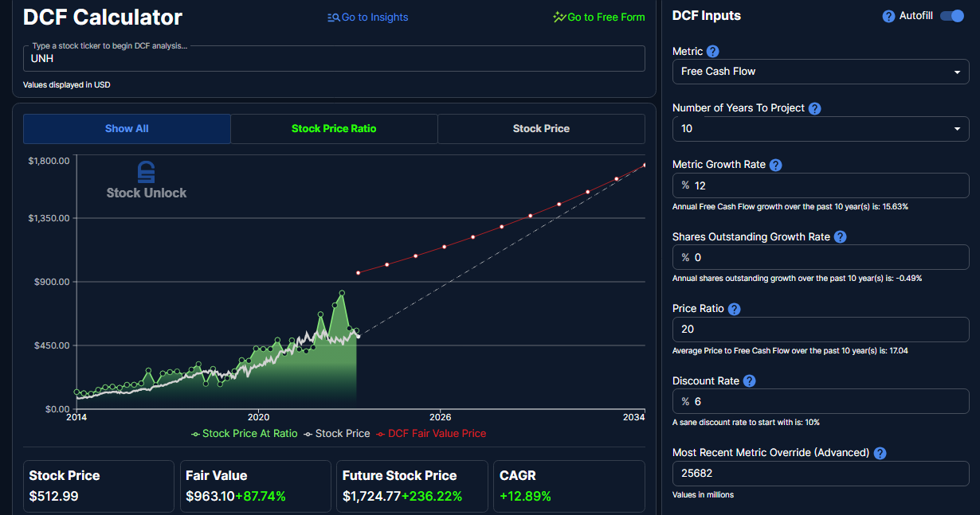Select the Stock Price Ratio tab
The image size is (980, 515).
tap(334, 128)
